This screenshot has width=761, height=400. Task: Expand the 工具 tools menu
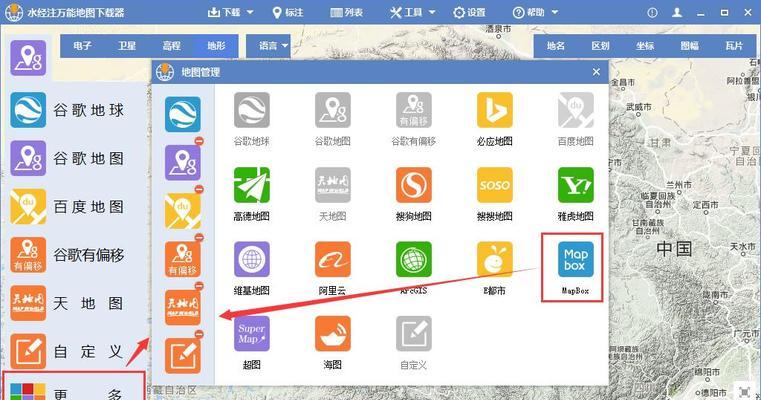(413, 13)
